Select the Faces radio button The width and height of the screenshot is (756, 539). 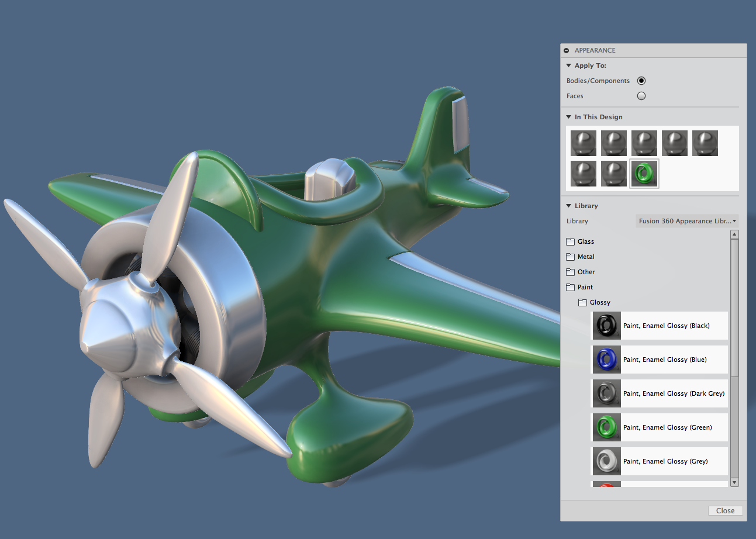pos(641,96)
